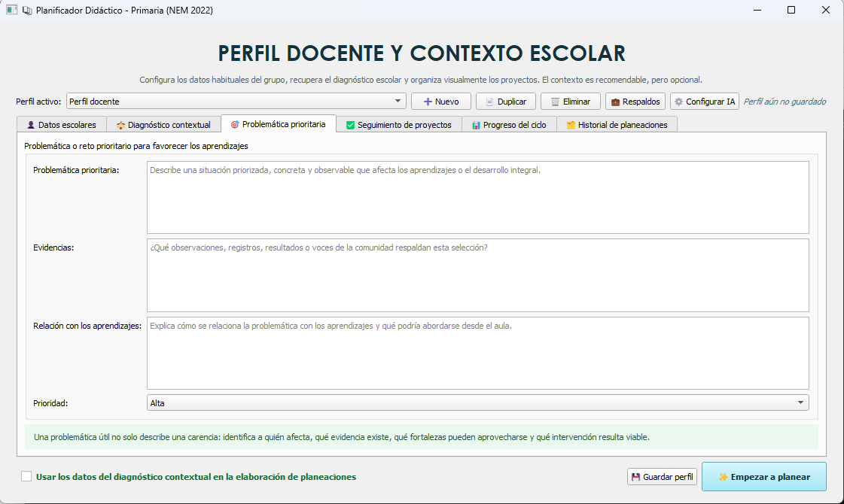Open Configurar IA settings
The image size is (844, 504).
(x=705, y=101)
